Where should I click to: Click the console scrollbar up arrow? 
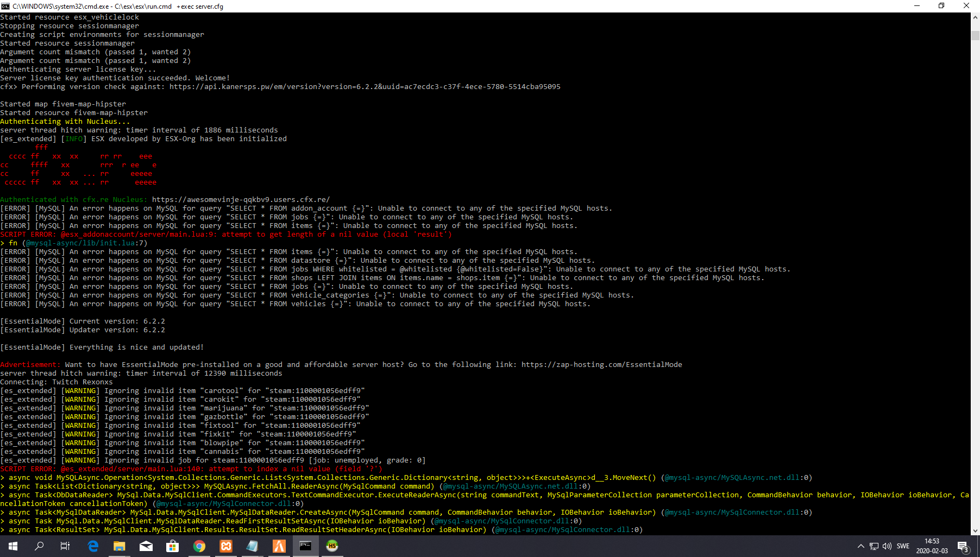(975, 17)
